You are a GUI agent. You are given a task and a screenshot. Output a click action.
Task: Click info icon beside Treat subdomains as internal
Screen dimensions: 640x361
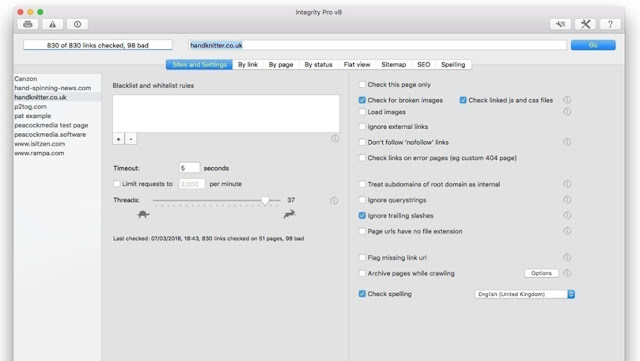(x=567, y=184)
